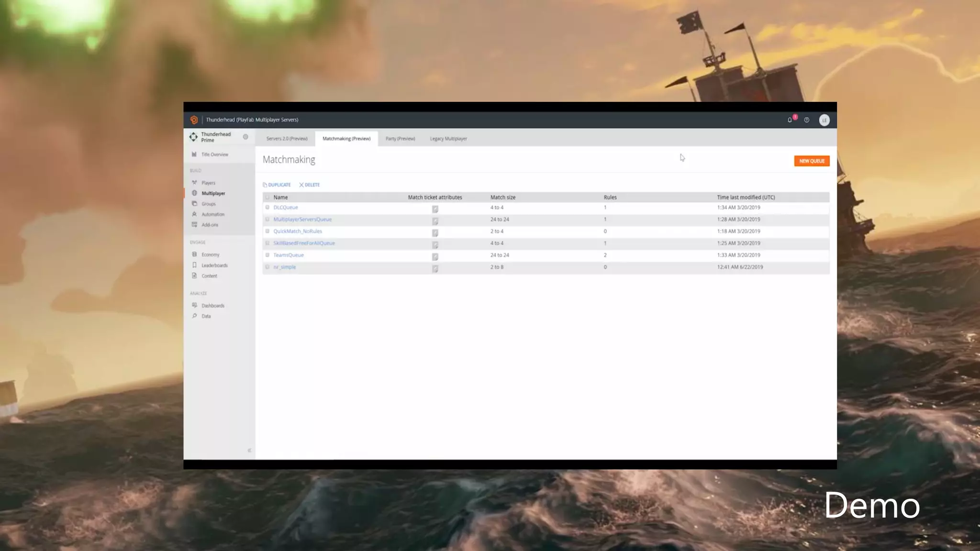This screenshot has width=980, height=551.
Task: Open title settings gear icon
Action: pos(245,137)
